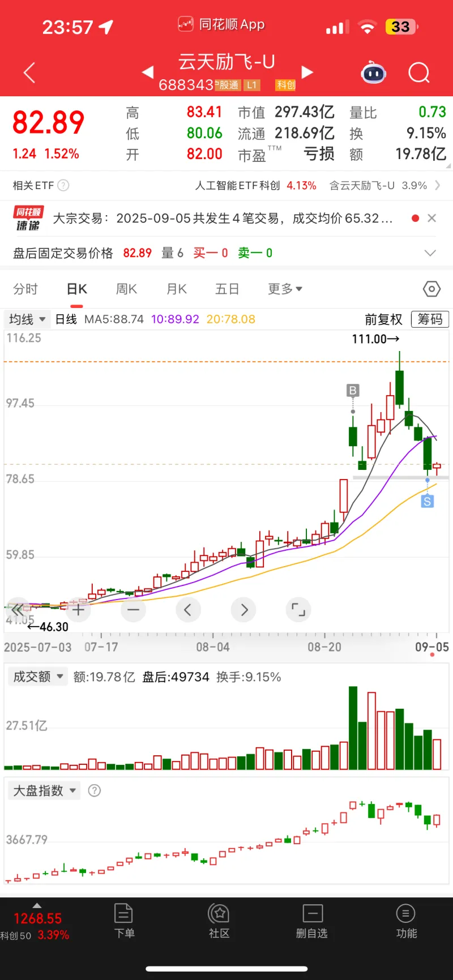Tap circulating cap 218.69亿 value
453x980 pixels.
[305, 133]
